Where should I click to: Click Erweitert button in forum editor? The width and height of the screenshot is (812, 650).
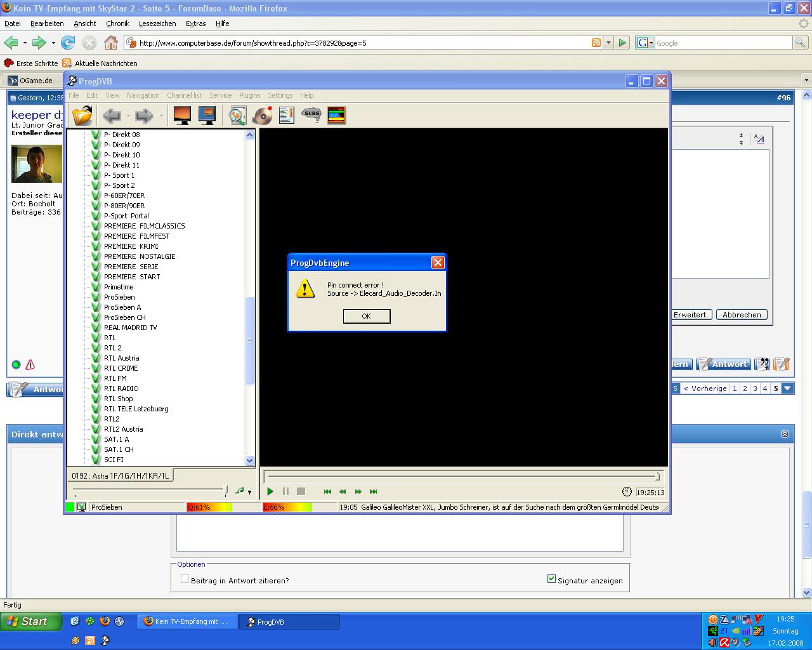pyautogui.click(x=690, y=315)
